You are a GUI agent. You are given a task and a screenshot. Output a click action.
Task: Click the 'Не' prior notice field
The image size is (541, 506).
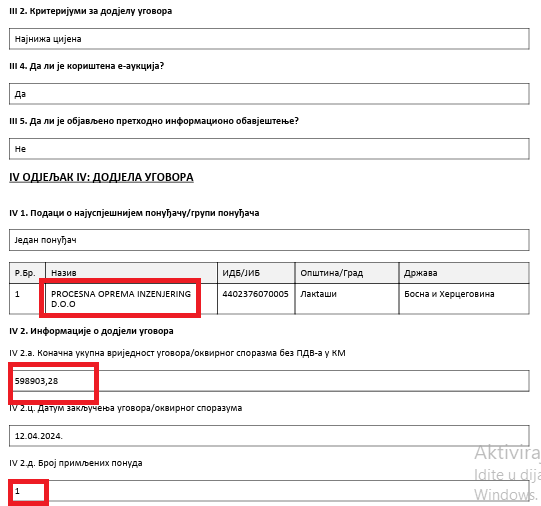[269, 149]
